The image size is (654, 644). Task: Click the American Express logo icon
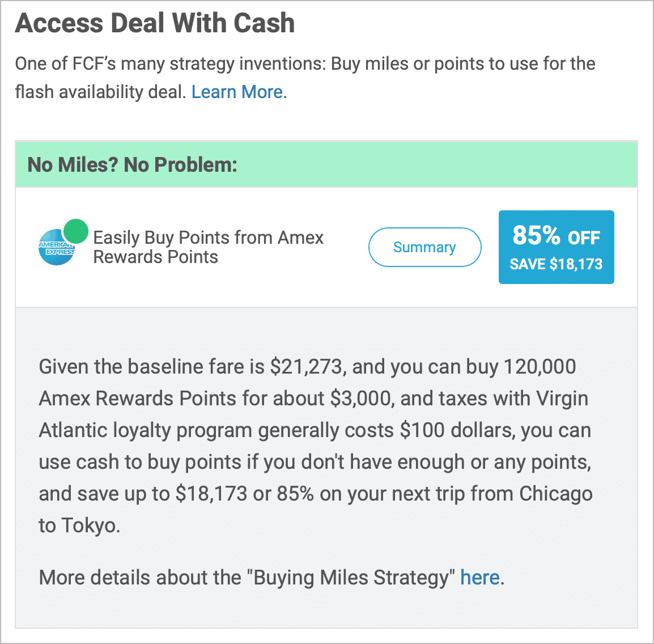coord(57,247)
